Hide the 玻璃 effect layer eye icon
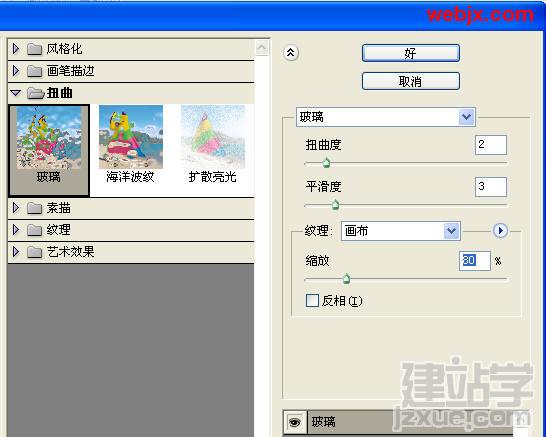546x437 pixels. (295, 423)
